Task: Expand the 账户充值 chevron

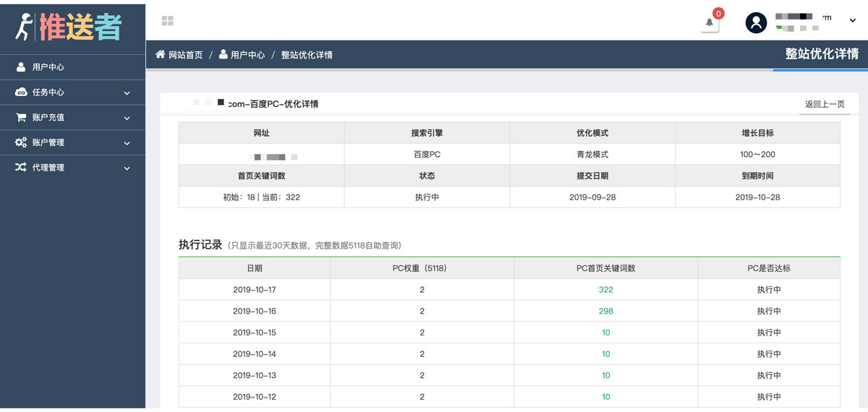Action: pyautogui.click(x=127, y=118)
